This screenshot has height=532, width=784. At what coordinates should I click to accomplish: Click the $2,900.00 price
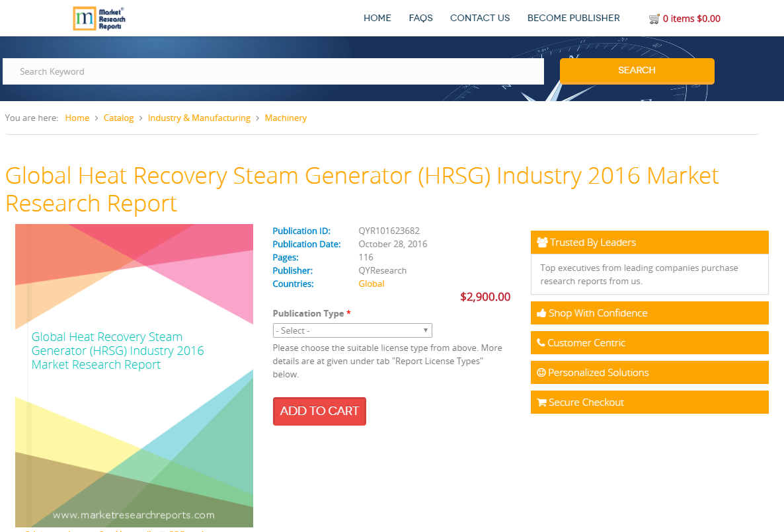(485, 297)
